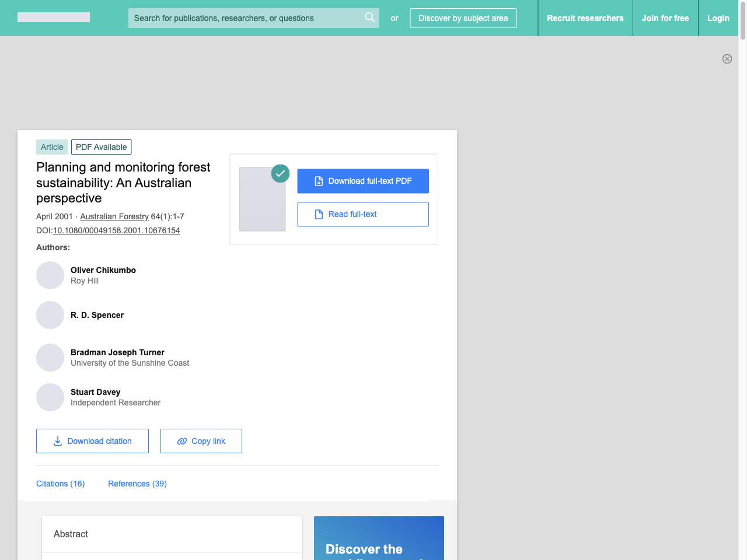
Task: Click Join for free
Action: click(665, 18)
